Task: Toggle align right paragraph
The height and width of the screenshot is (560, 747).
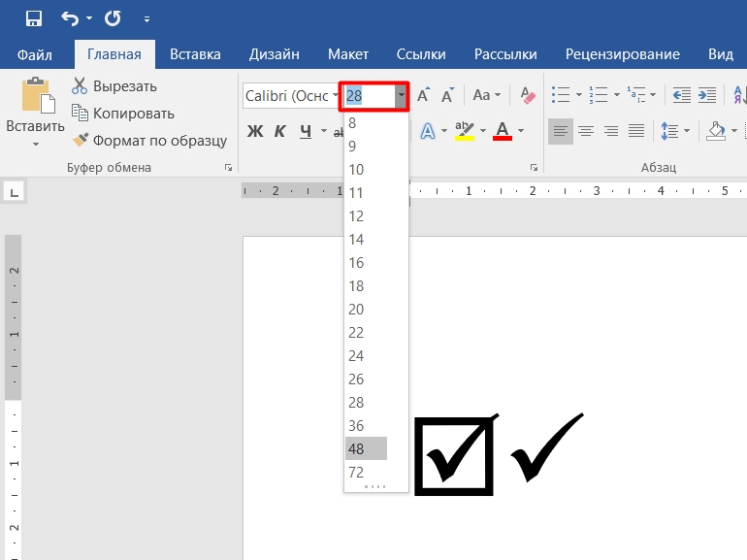Action: 611,131
